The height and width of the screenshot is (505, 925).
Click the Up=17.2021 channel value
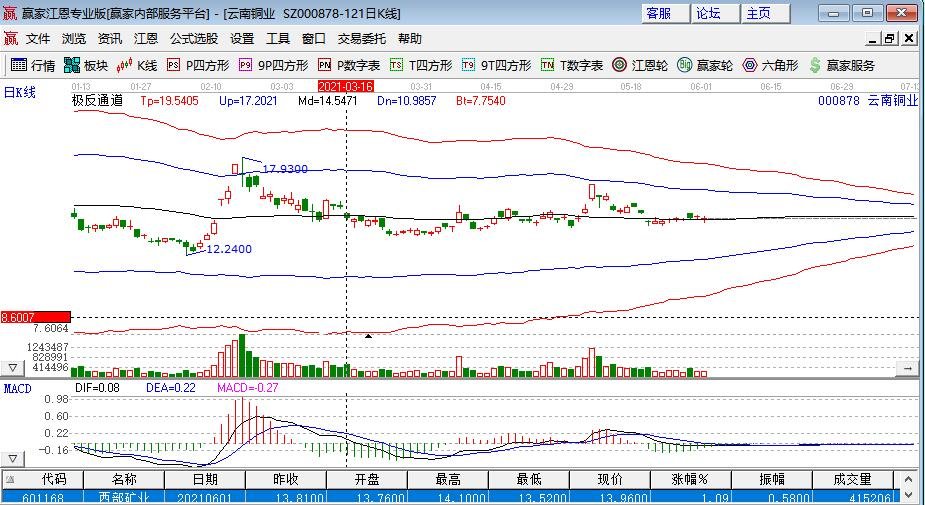point(248,101)
